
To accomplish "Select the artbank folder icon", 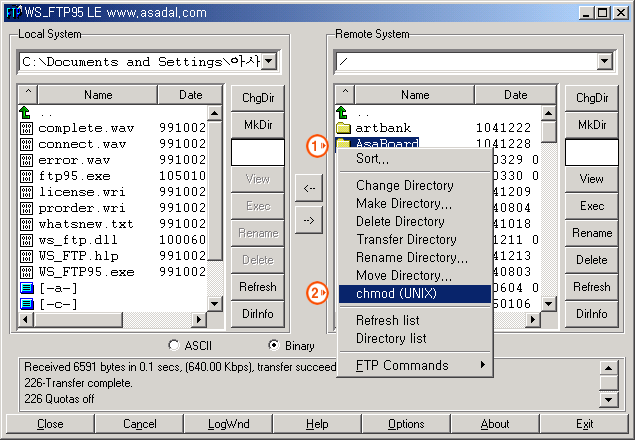I will pos(343,128).
